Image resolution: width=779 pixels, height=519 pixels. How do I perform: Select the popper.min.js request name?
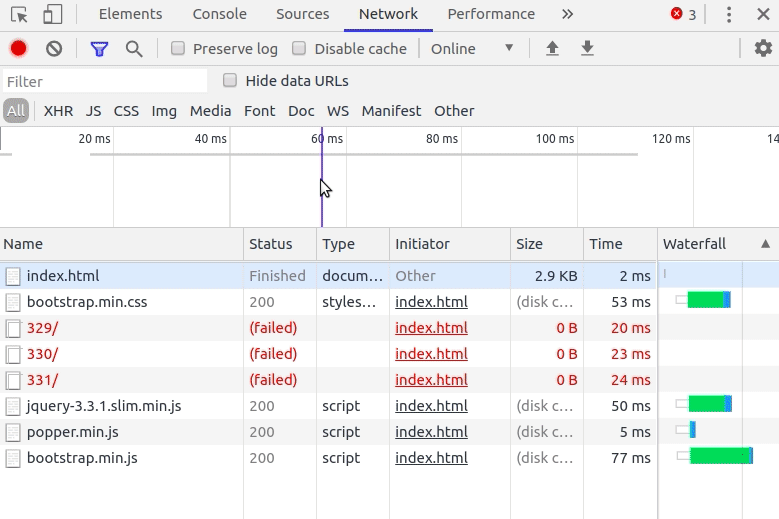tap(73, 432)
